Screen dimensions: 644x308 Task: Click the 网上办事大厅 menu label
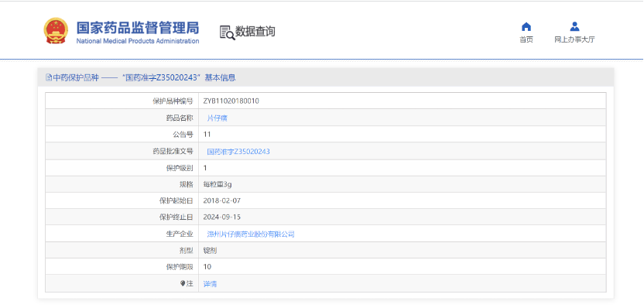click(x=574, y=39)
